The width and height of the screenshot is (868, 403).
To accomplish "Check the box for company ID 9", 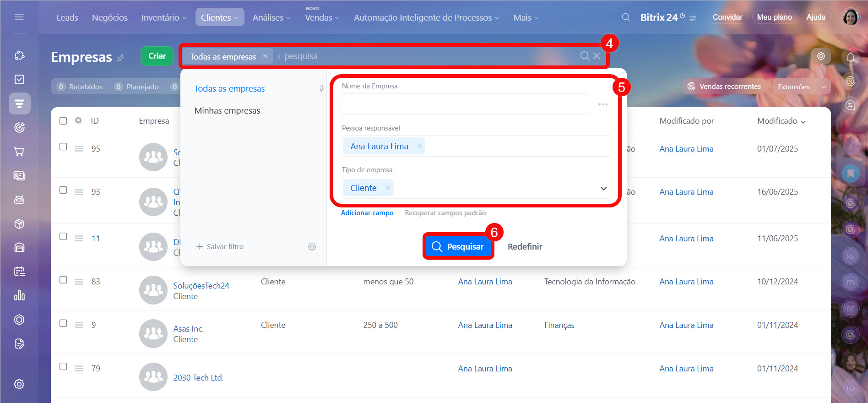I will click(63, 323).
